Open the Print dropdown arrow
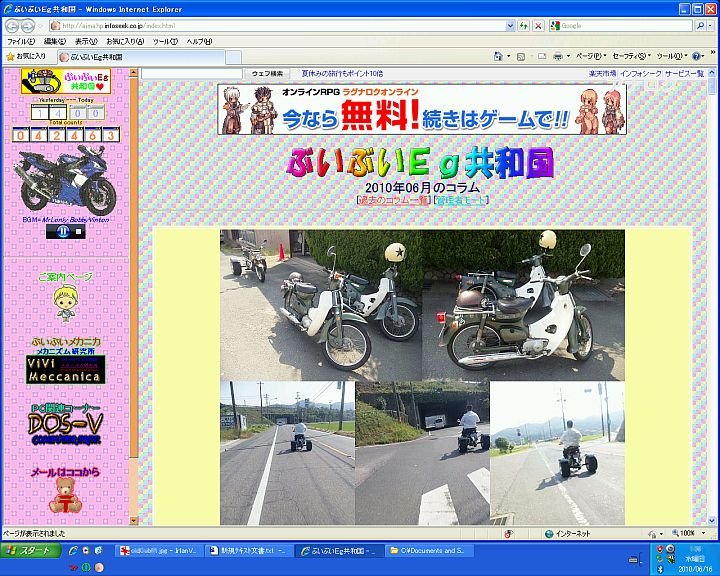This screenshot has width=720, height=576. click(568, 56)
